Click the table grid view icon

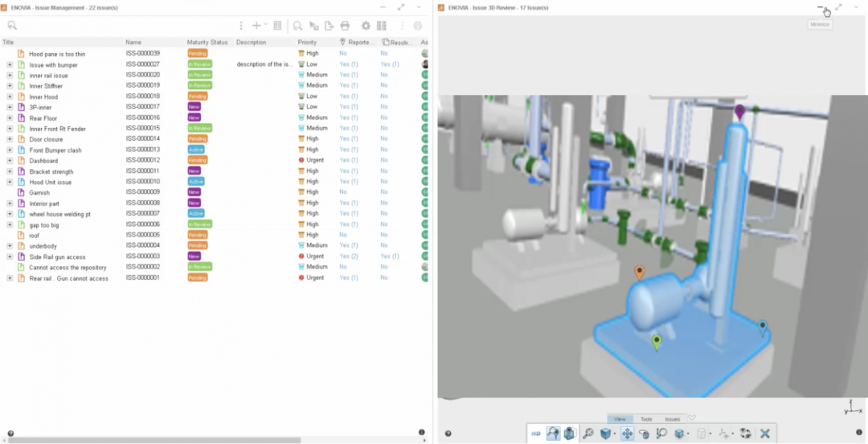(x=382, y=26)
